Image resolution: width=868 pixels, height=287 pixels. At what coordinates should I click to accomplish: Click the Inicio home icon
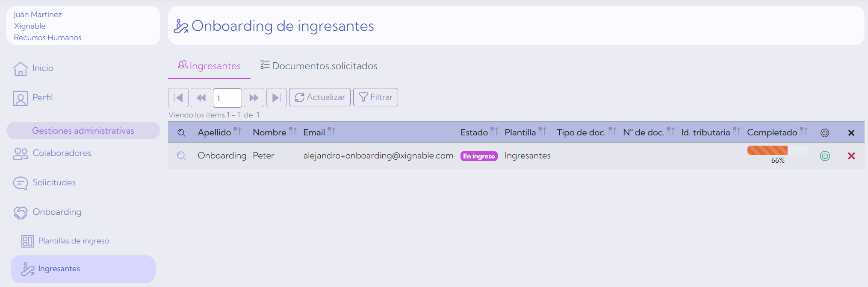pyautogui.click(x=21, y=69)
